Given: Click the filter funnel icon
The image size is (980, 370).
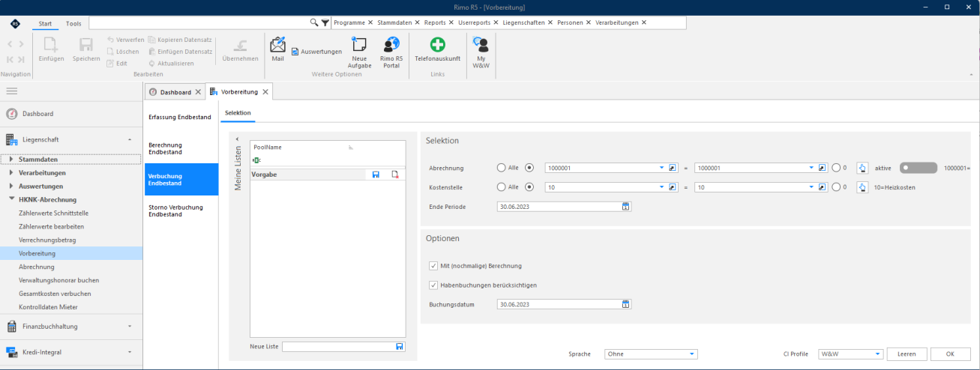Looking at the screenshot, I should click(x=325, y=22).
